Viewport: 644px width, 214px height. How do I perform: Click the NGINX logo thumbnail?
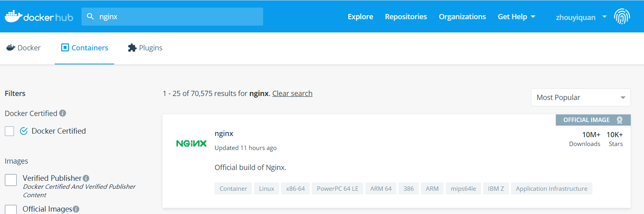[191, 143]
